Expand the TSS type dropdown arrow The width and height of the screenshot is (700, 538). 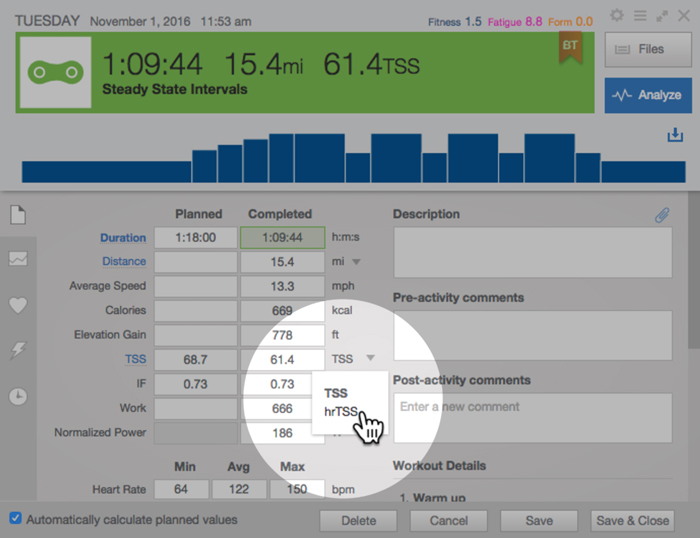[370, 358]
